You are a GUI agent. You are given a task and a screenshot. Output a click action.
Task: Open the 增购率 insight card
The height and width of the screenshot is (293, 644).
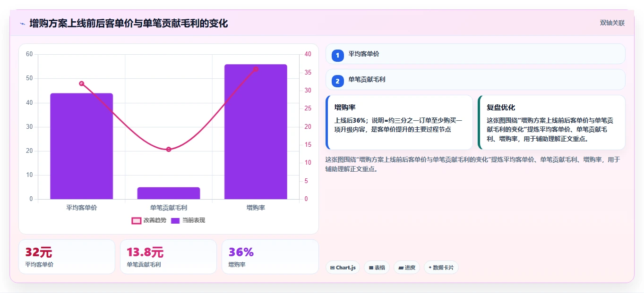[x=399, y=123]
